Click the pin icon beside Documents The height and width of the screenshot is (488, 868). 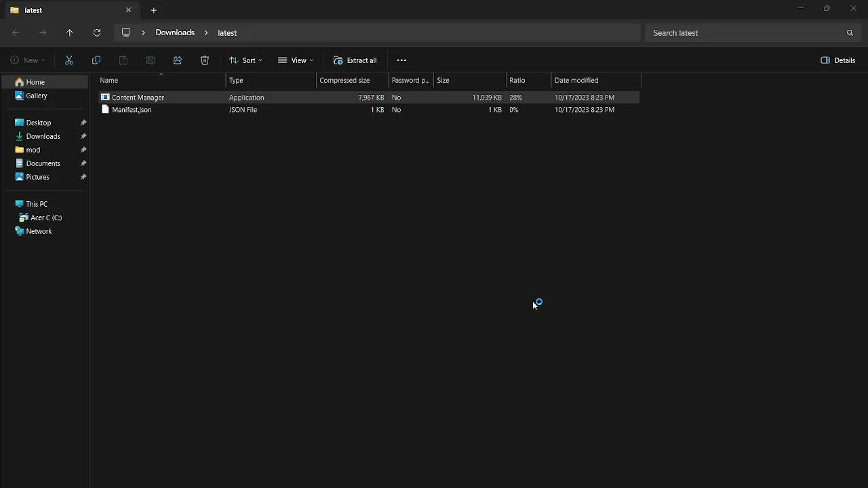click(x=83, y=163)
